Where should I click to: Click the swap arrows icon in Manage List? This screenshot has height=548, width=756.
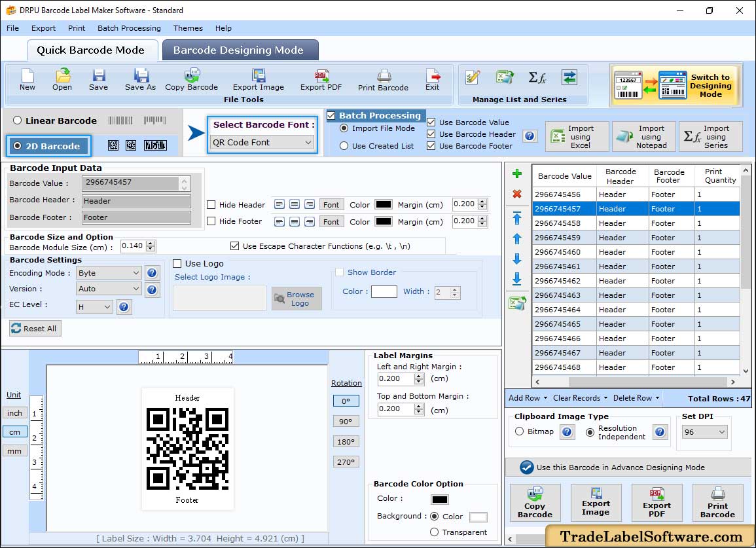[x=569, y=77]
